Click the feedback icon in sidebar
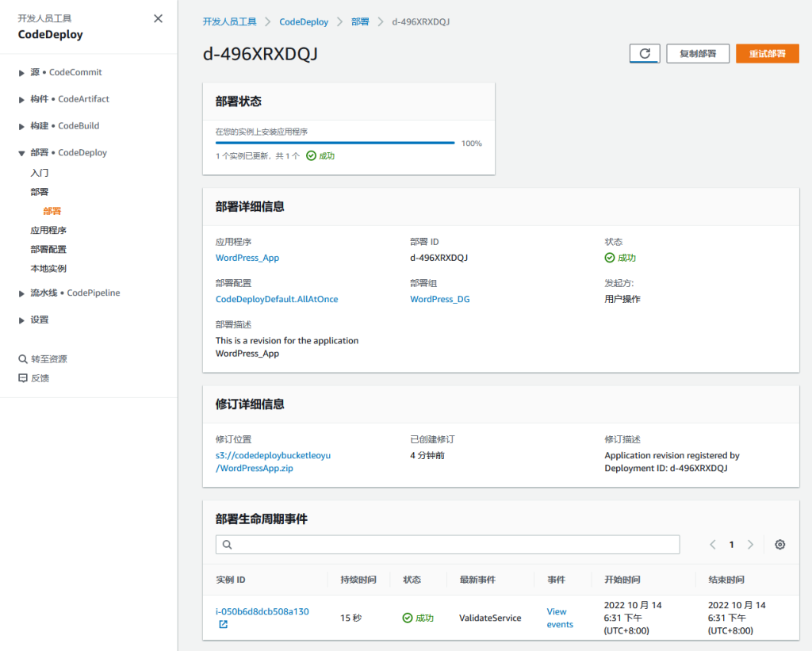812x651 pixels. point(23,378)
